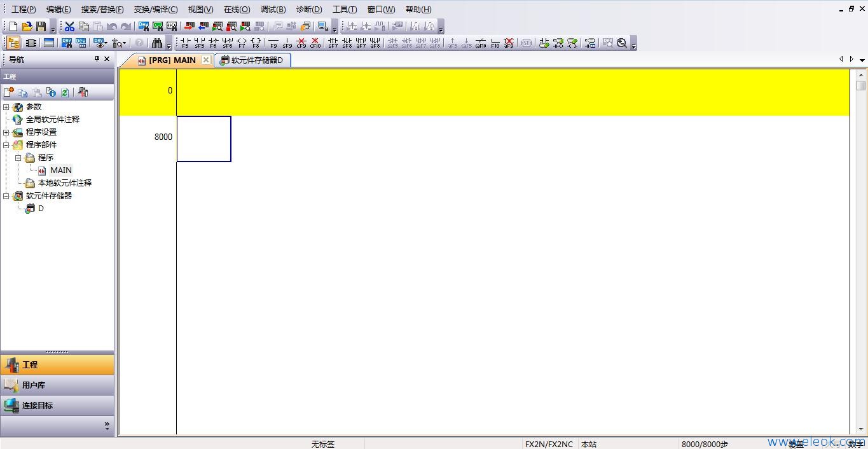Select MAIN program in project tree
Screen dimensions: 868x449
pyautogui.click(x=61, y=170)
